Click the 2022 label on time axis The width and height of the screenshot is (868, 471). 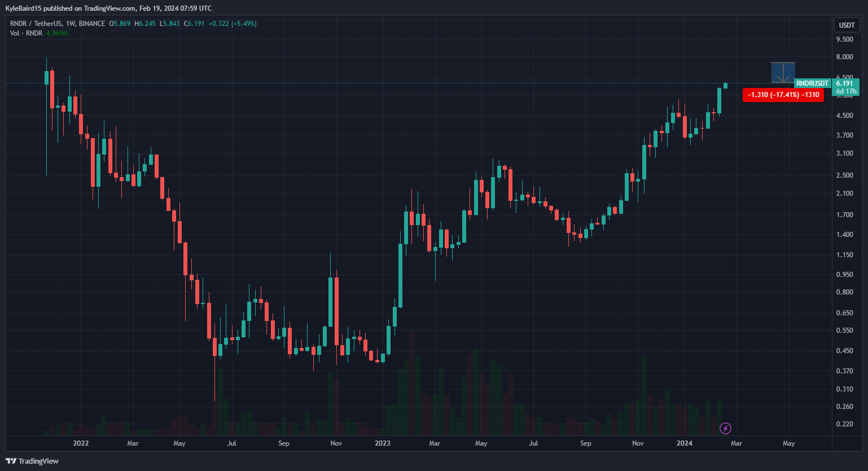pos(81,443)
